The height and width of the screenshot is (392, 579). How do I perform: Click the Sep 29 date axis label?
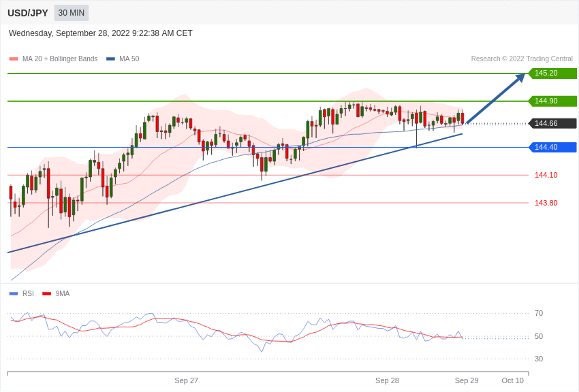[467, 380]
